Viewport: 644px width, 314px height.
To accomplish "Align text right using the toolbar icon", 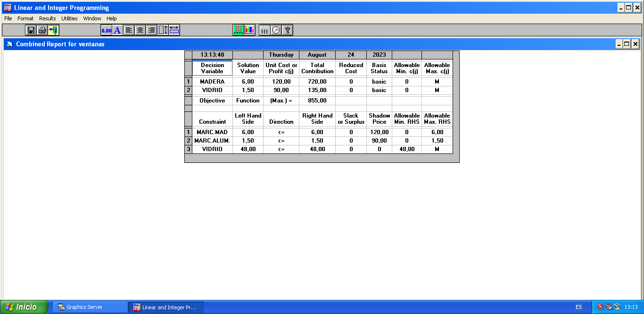I will click(x=151, y=30).
